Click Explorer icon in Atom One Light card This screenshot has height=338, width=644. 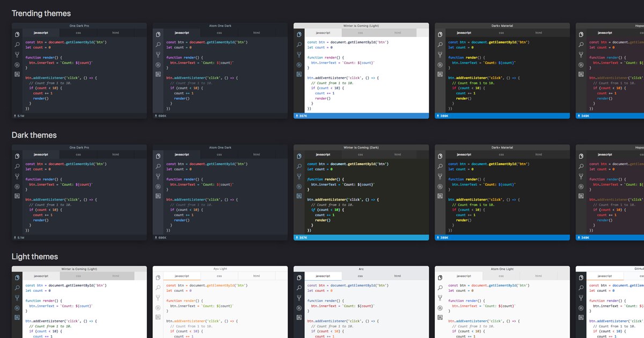440,278
